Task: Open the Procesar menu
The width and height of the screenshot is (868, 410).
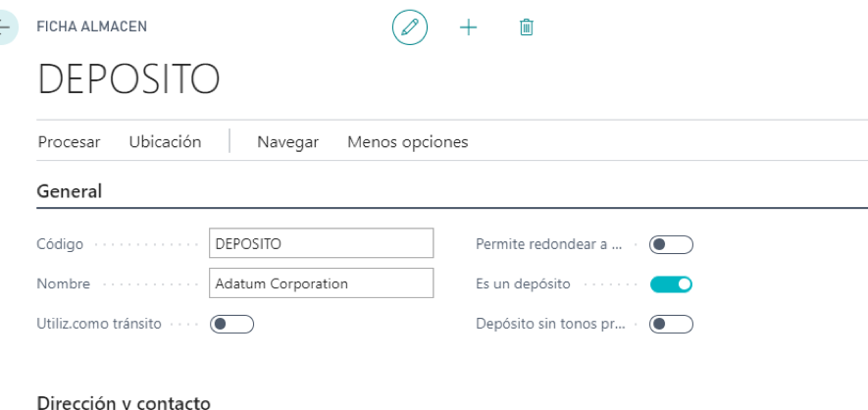Action: 70,142
